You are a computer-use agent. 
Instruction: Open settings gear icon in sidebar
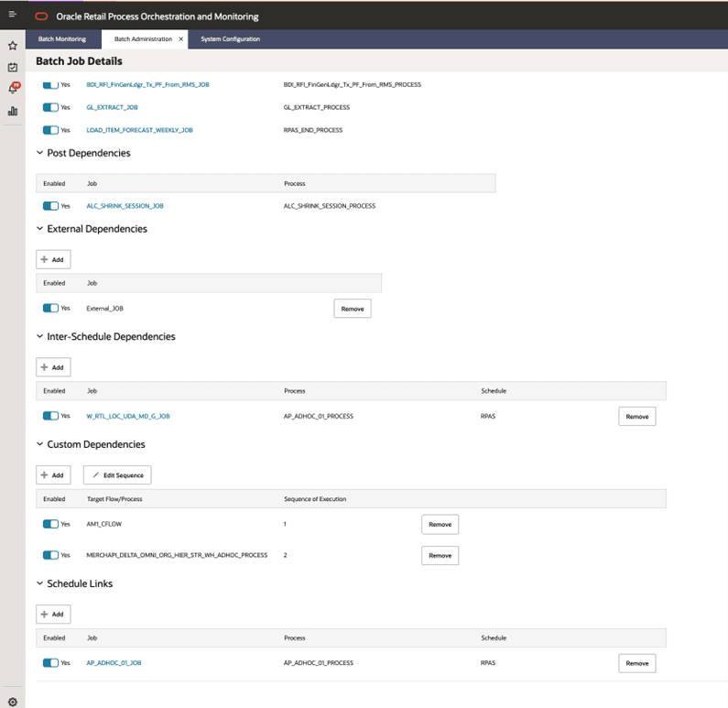pos(13,702)
